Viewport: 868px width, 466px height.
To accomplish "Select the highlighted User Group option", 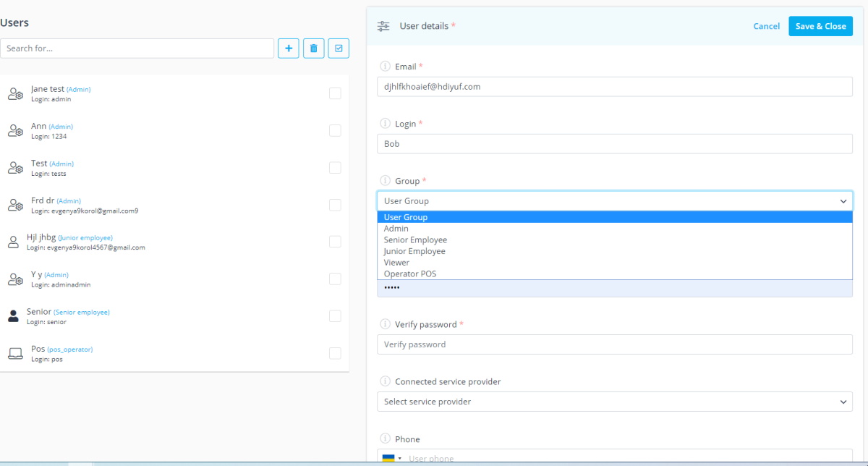I will [x=404, y=216].
